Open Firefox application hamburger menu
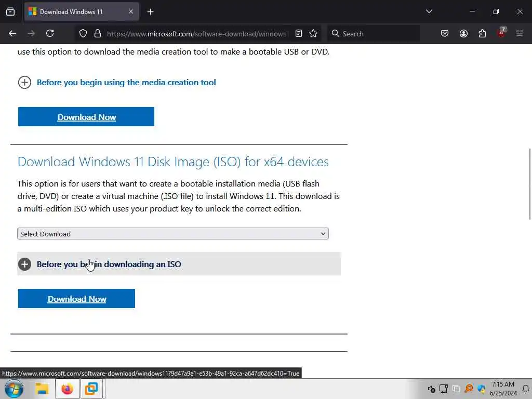 [x=520, y=33]
